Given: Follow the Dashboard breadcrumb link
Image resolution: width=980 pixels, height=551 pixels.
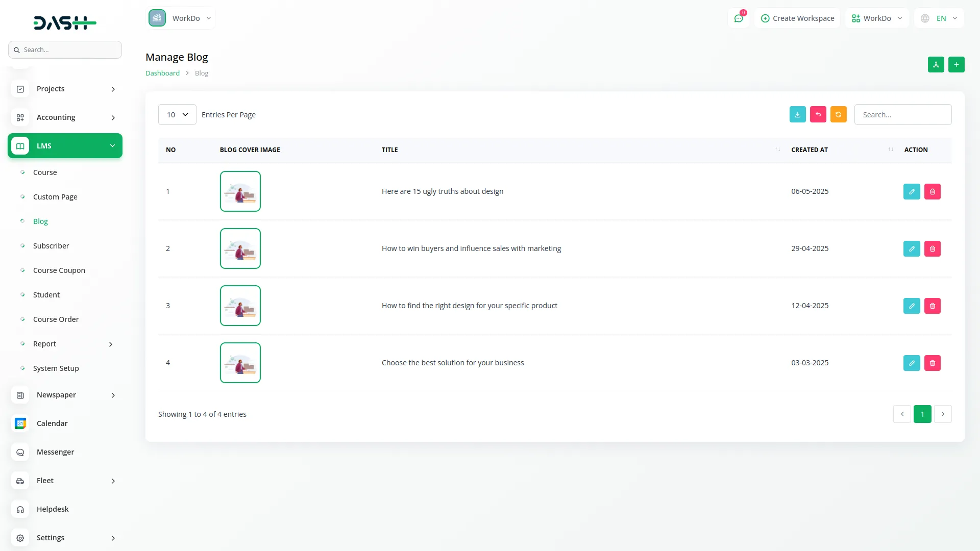Looking at the screenshot, I should click(x=162, y=73).
